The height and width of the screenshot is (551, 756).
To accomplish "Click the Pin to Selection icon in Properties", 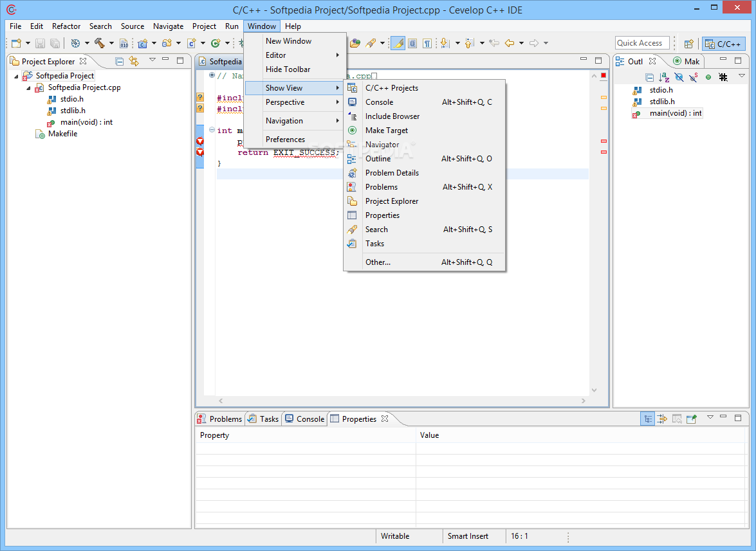I will tap(692, 419).
